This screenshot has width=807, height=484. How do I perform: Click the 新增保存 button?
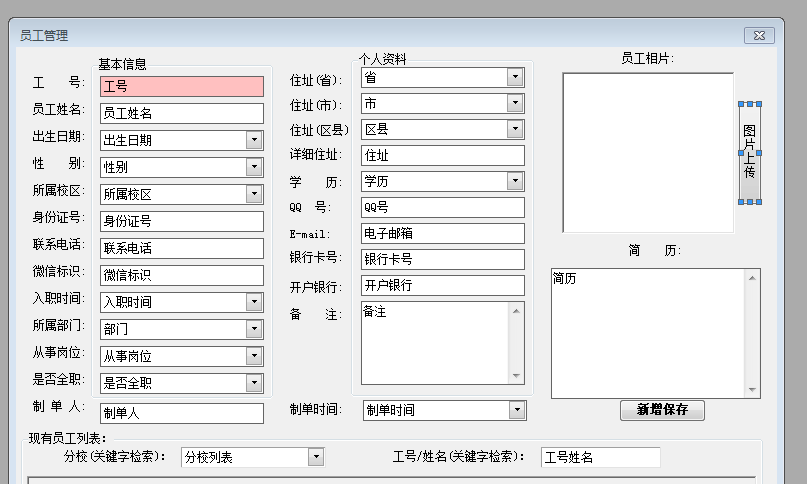(662, 410)
